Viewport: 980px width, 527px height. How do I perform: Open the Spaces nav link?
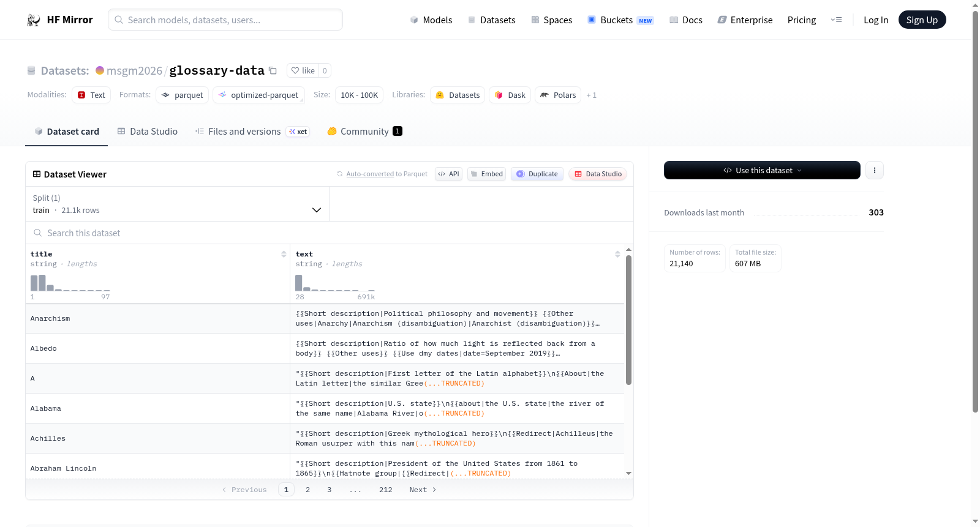(x=552, y=20)
